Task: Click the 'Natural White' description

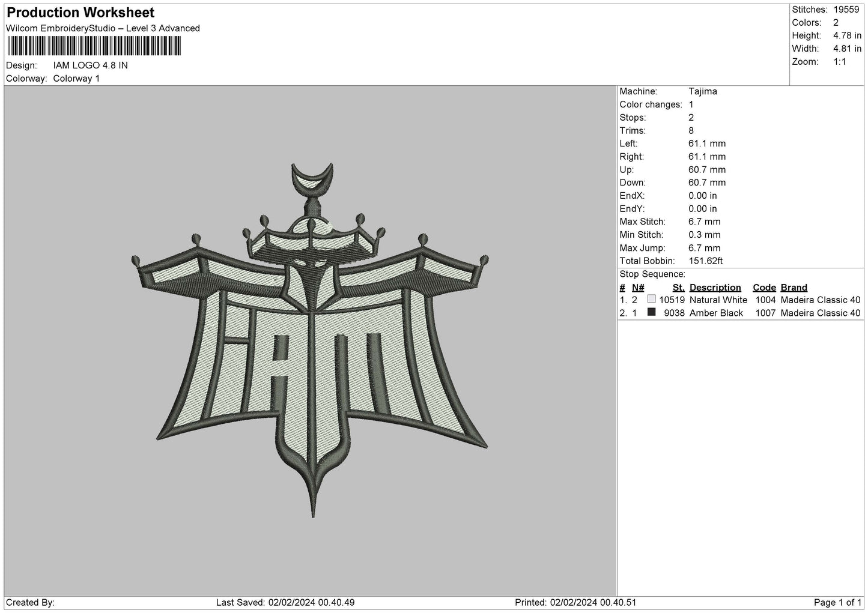Action: (718, 300)
